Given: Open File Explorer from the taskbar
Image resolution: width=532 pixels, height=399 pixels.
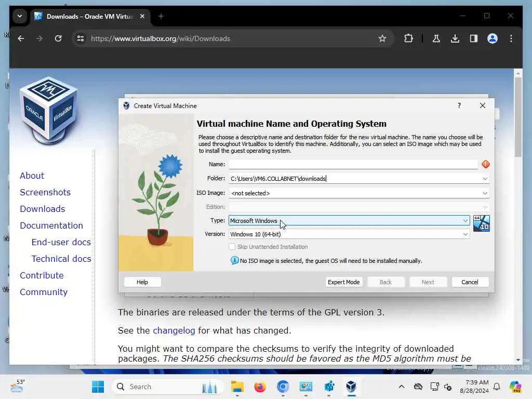Looking at the screenshot, I should [x=237, y=387].
